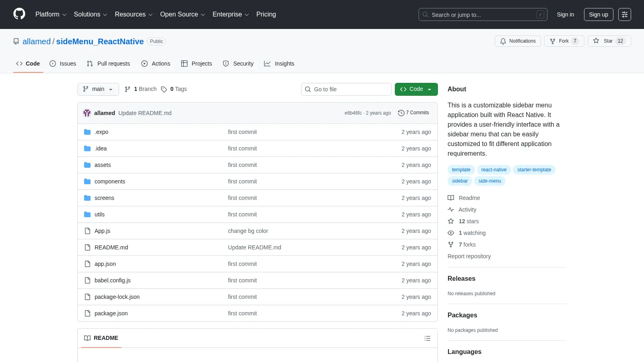Open the Security tab
Image resolution: width=644 pixels, height=362 pixels.
point(238,64)
